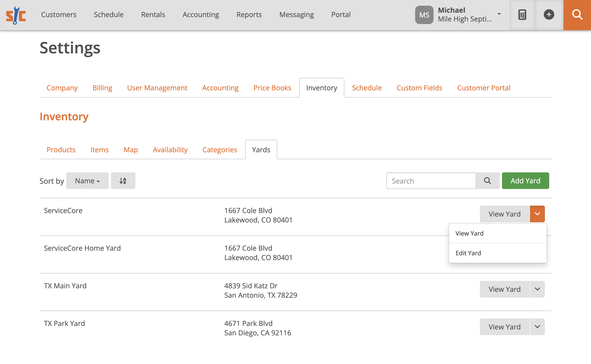
Task: Open the Items sub-tab
Action: click(100, 150)
